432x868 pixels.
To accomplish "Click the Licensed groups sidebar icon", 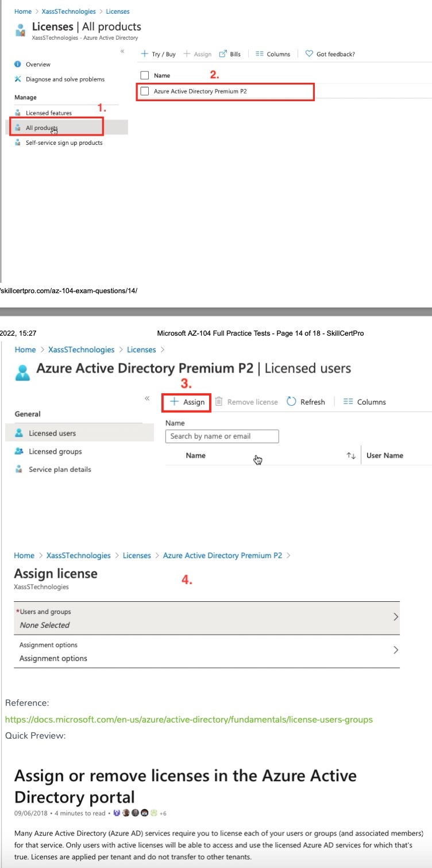I will click(19, 451).
